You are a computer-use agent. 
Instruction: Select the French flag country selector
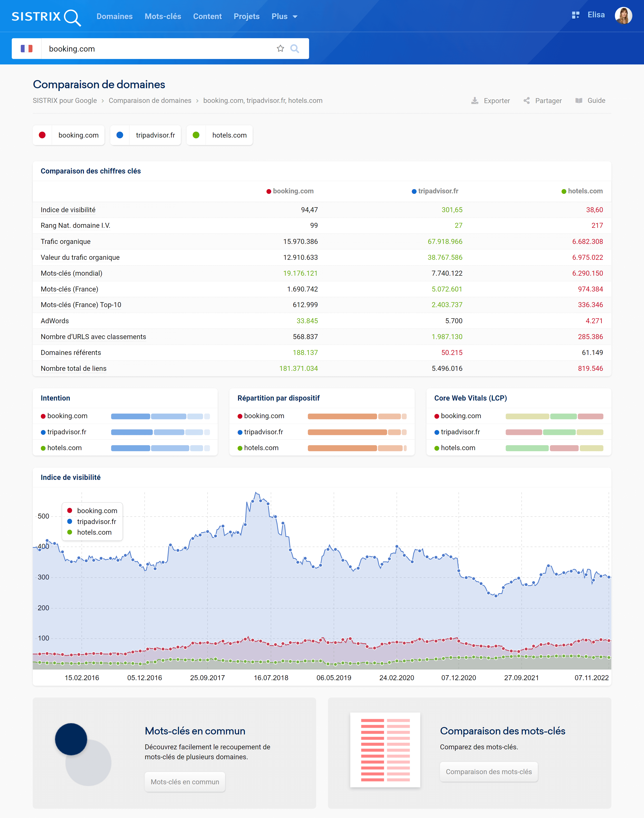tap(27, 49)
